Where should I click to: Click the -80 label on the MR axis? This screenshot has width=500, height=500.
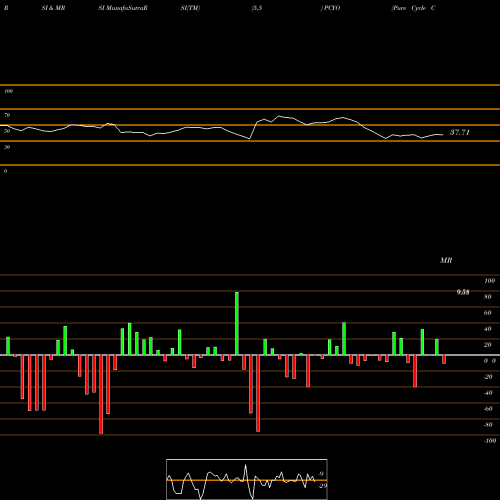point(488,425)
